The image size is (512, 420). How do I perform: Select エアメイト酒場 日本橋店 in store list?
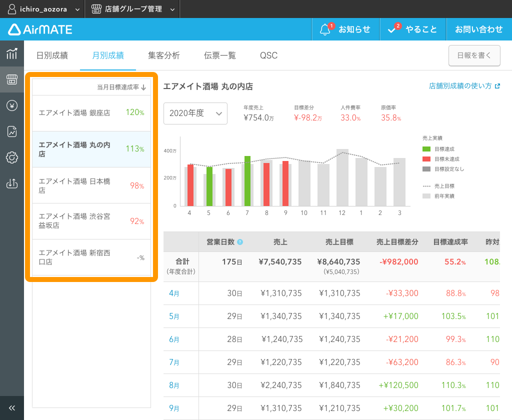point(91,185)
